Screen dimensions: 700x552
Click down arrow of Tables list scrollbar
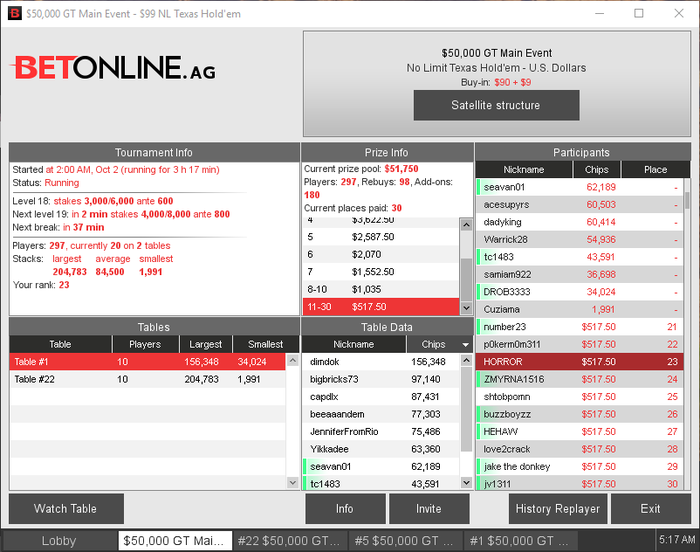pyautogui.click(x=293, y=482)
